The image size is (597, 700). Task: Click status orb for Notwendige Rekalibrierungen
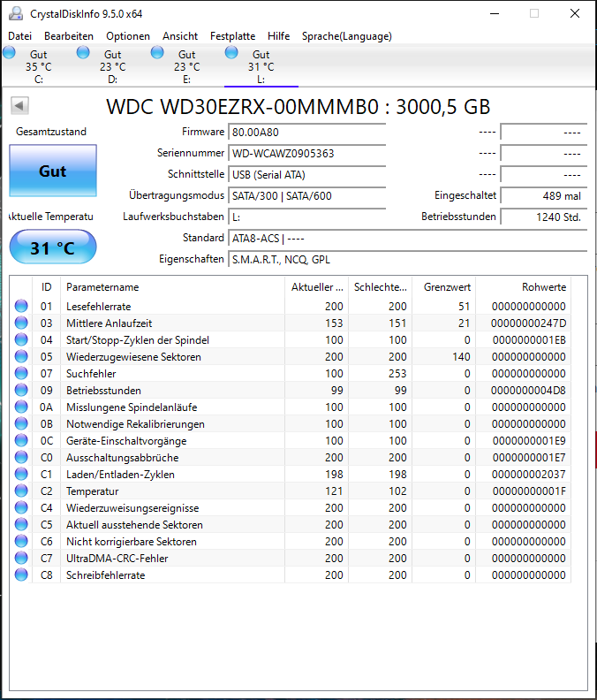click(x=21, y=423)
